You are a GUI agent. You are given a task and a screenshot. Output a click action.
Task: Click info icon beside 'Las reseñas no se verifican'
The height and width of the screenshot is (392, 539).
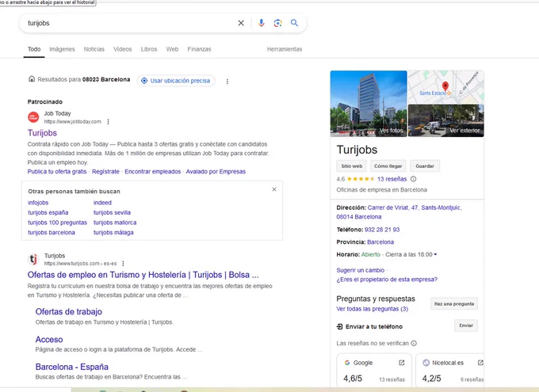click(x=414, y=343)
